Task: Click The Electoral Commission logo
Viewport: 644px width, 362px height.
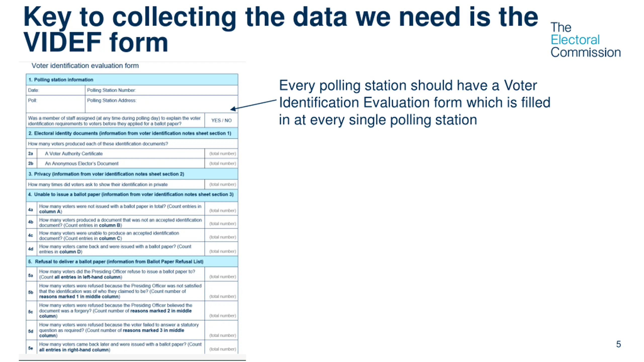Action: click(585, 40)
